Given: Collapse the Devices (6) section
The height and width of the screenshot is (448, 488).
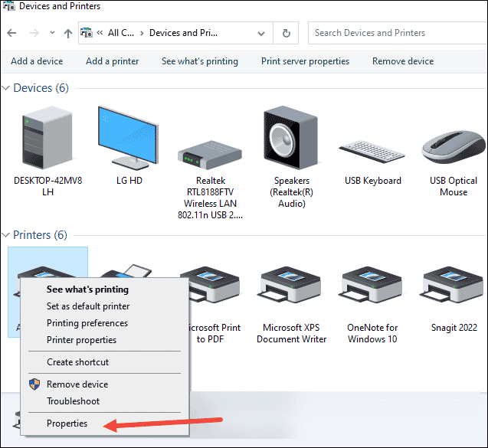Looking at the screenshot, I should click(5, 88).
